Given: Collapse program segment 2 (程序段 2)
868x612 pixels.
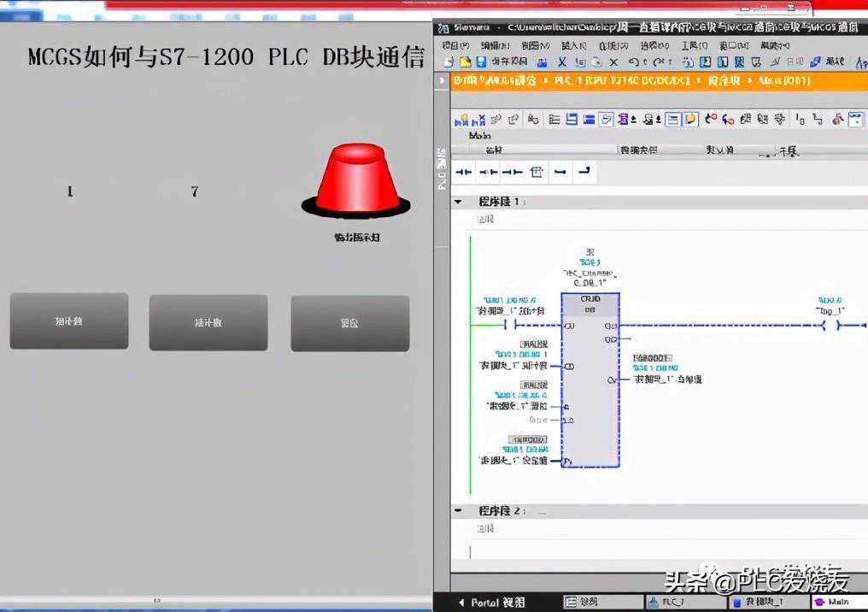Looking at the screenshot, I should [x=458, y=510].
